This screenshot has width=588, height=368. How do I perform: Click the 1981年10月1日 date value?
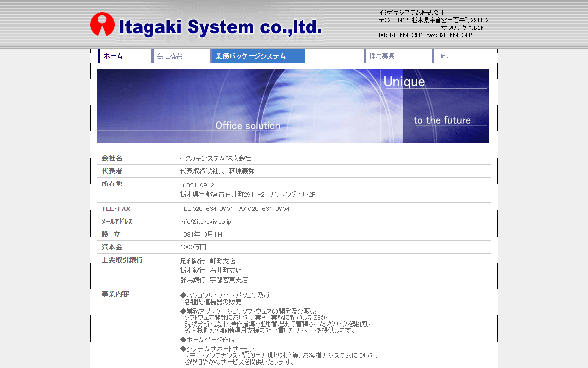pyautogui.click(x=201, y=234)
